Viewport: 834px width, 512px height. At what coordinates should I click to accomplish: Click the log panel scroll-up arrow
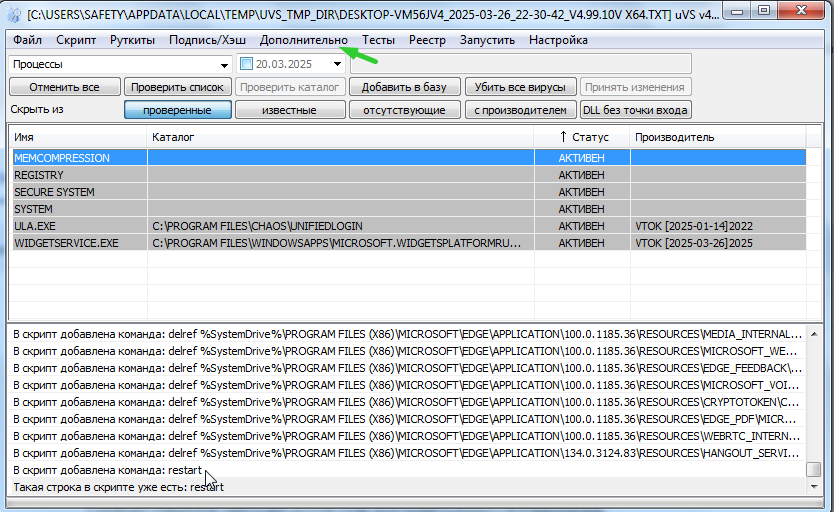pyautogui.click(x=813, y=333)
